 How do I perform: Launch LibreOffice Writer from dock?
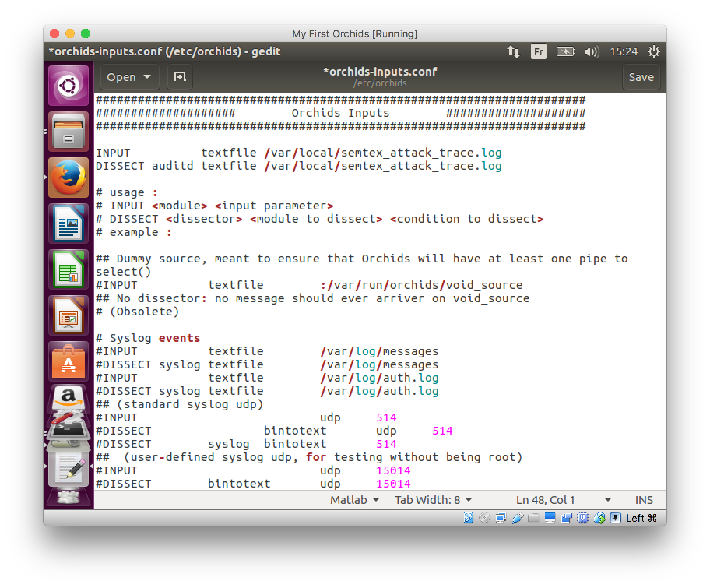coord(69,224)
